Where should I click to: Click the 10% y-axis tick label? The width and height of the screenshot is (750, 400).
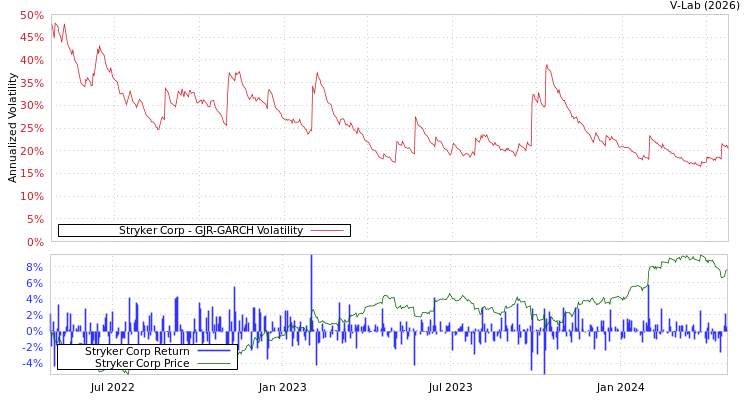click(x=31, y=197)
